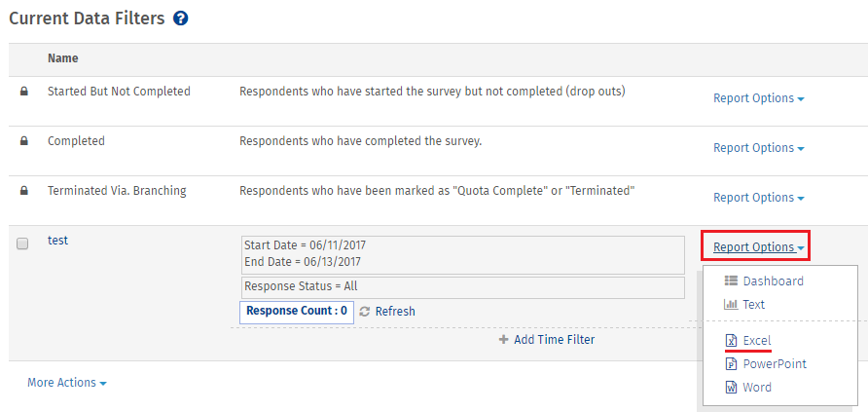Click the Word document icon
This screenshot has width=868, height=412.
[x=731, y=387]
